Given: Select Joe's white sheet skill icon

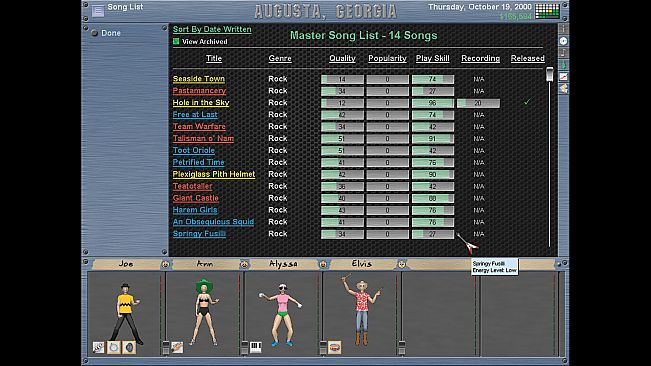Looking at the screenshot, I should pos(98,347).
